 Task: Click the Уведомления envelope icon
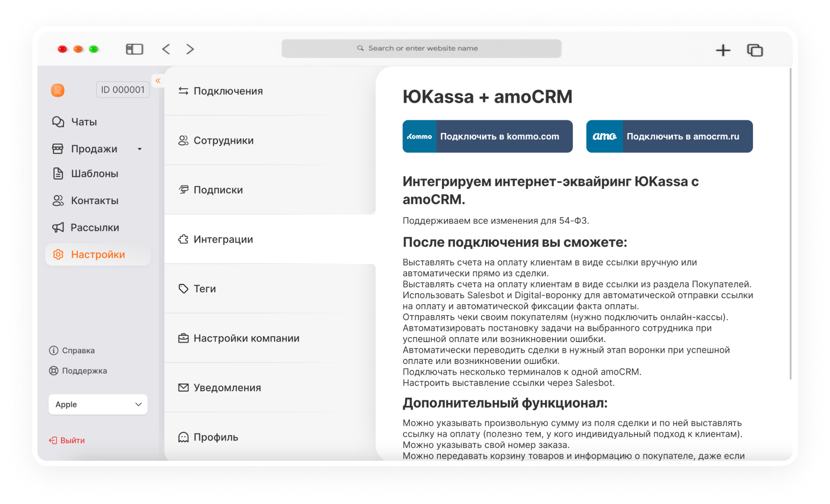tap(183, 387)
